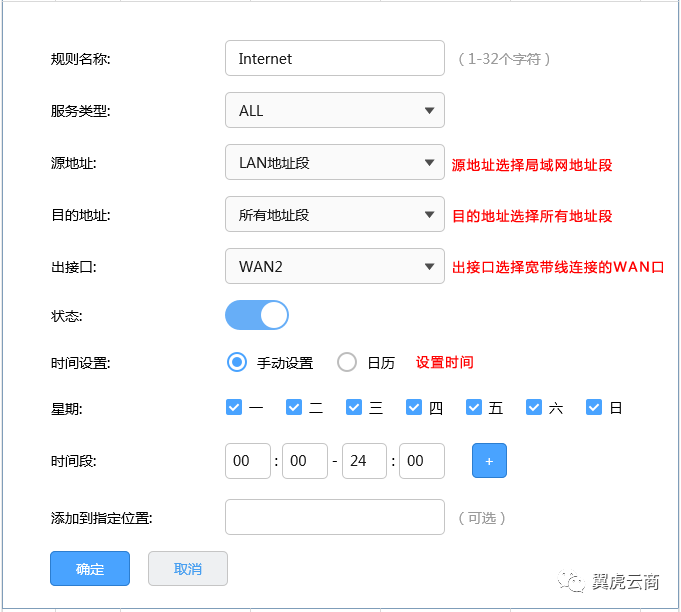
Task: Click the 添加到指定位置 input field
Action: click(334, 517)
